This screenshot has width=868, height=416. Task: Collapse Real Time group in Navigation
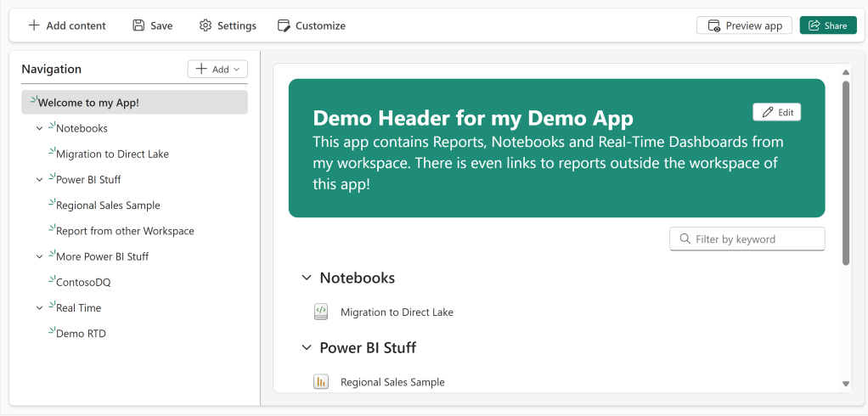39,308
